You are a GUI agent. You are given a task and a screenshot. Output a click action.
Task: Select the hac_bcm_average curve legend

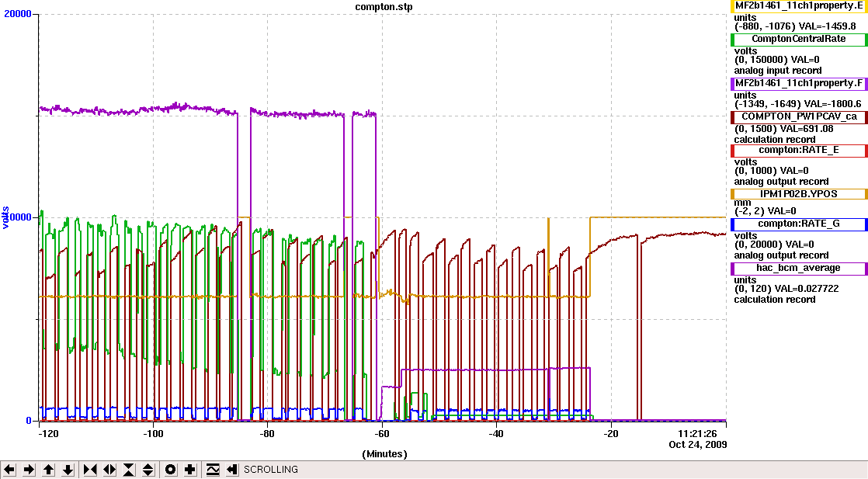pos(799,269)
